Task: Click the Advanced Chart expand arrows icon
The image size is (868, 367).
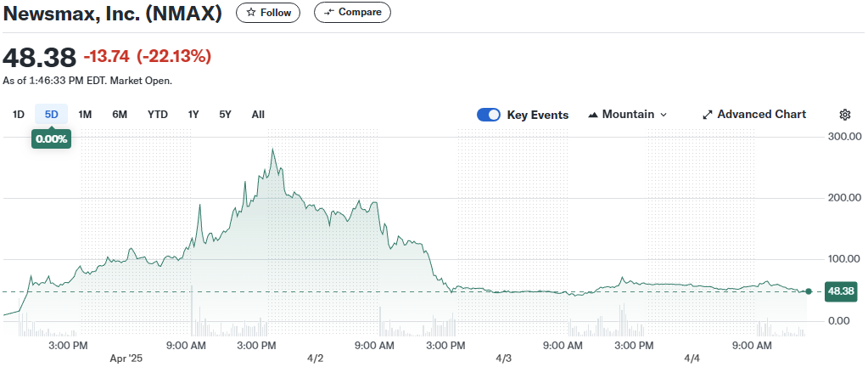Action: click(x=708, y=115)
